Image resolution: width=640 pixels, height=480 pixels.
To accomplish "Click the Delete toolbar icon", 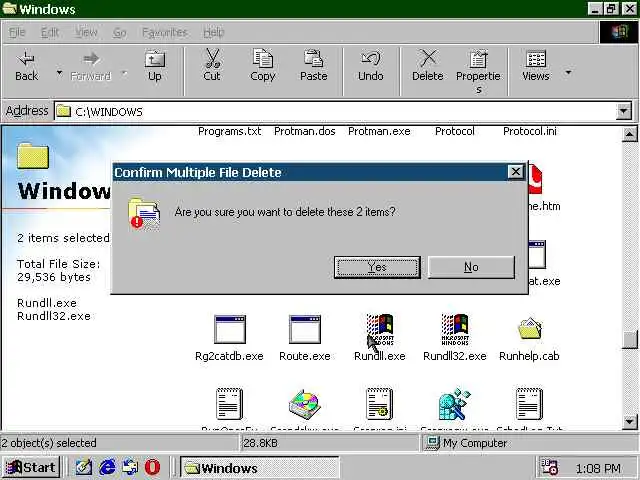I will 428,58.
